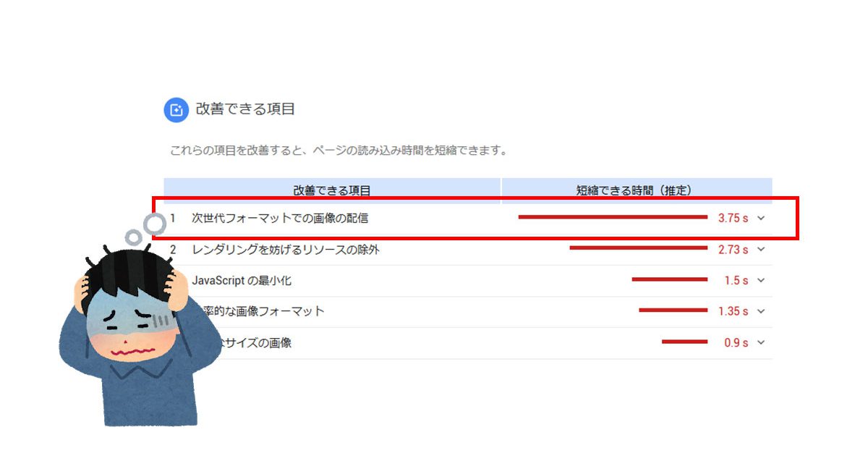Open the chevron beside 1.35 s
This screenshot has height=456, width=868.
(x=761, y=311)
